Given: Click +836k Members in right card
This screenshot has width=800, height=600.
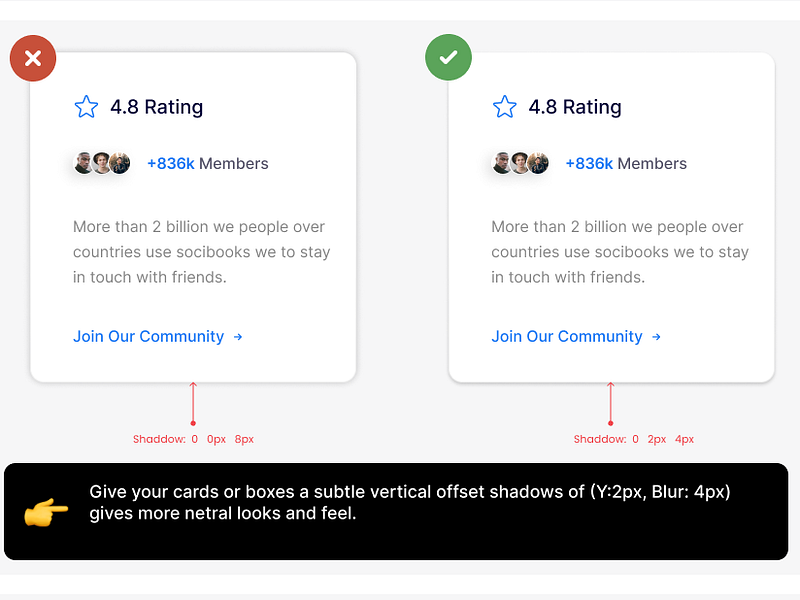Looking at the screenshot, I should [x=626, y=164].
